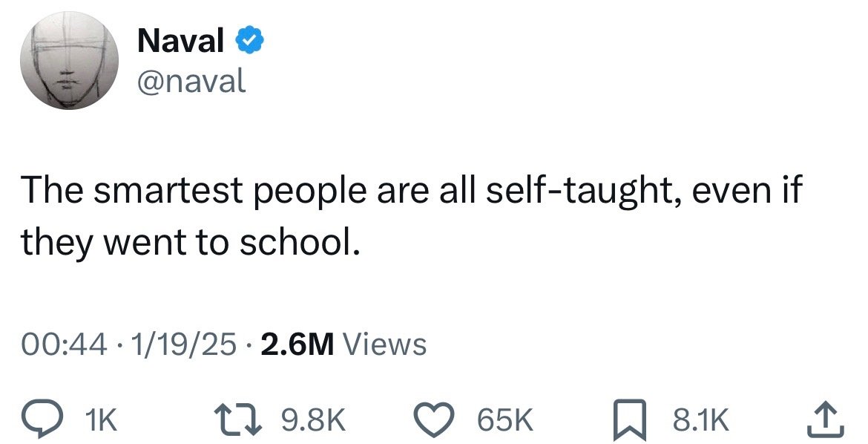
Task: Click the 9.8K reposts count
Action: [x=313, y=420]
